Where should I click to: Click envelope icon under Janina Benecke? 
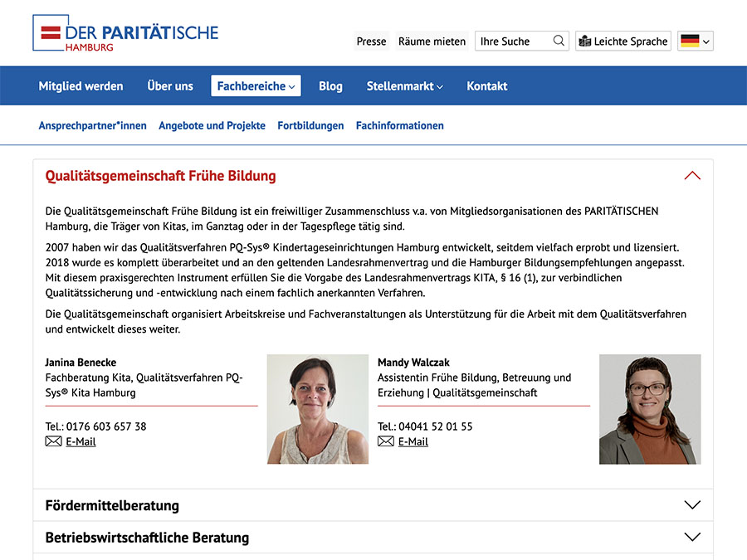point(54,441)
